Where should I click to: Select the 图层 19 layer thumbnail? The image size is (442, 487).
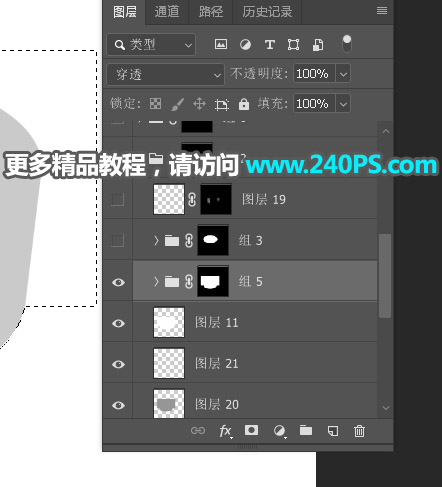tap(169, 199)
